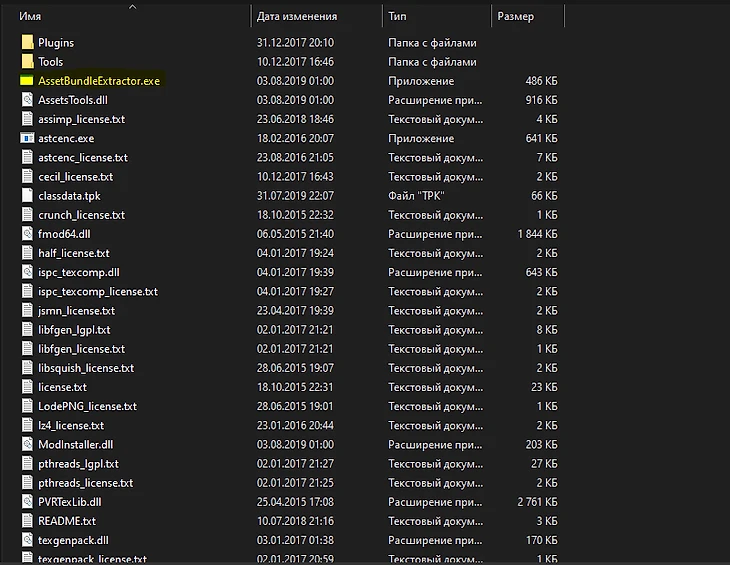Select the AssetBundleExtractor.exe file name
The image size is (730, 565).
99,81
